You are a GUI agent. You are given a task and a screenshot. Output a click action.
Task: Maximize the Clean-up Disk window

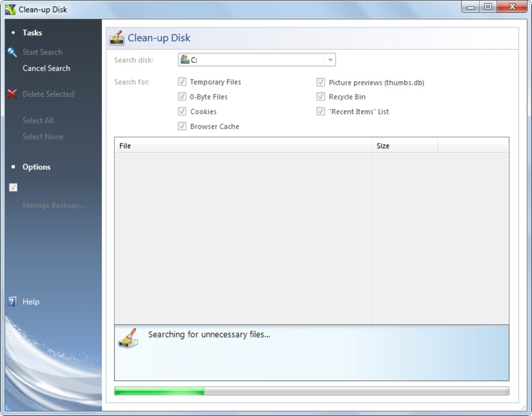coord(488,7)
